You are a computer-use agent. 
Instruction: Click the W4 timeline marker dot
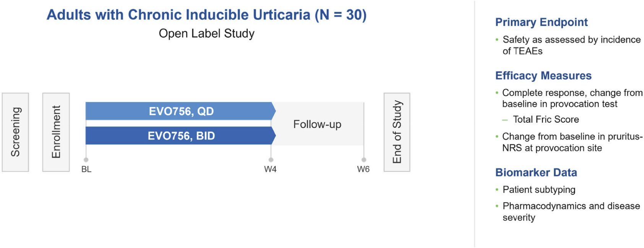coord(271,160)
